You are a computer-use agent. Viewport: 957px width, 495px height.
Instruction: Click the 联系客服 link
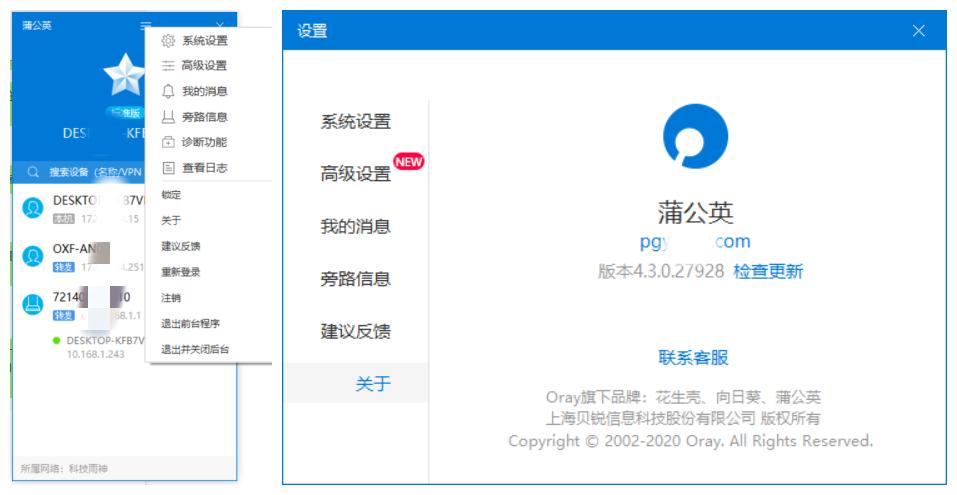point(693,358)
